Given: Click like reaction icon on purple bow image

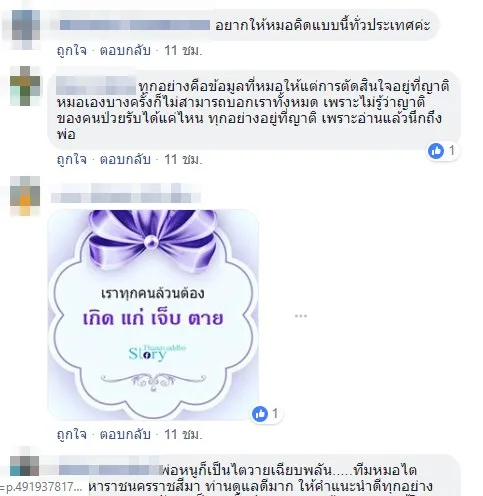Looking at the screenshot, I should (x=260, y=414).
